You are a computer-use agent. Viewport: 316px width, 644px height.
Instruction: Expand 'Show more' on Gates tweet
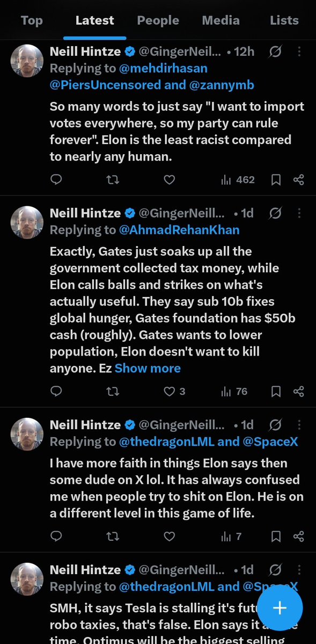[148, 368]
